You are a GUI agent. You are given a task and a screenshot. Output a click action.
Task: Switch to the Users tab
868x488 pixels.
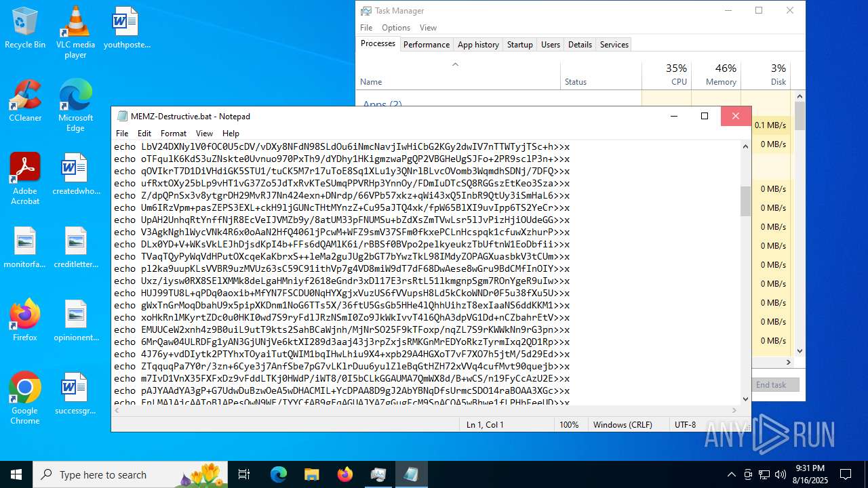coord(551,45)
